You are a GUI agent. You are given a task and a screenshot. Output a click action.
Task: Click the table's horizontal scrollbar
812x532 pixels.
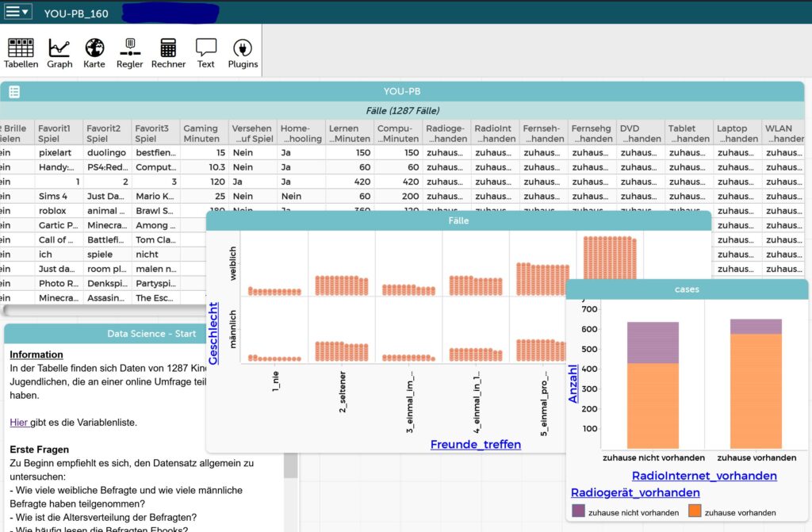(95, 310)
